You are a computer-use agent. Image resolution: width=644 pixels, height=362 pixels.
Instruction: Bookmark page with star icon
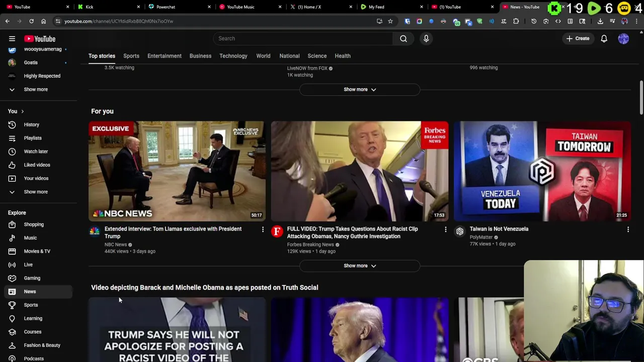390,21
